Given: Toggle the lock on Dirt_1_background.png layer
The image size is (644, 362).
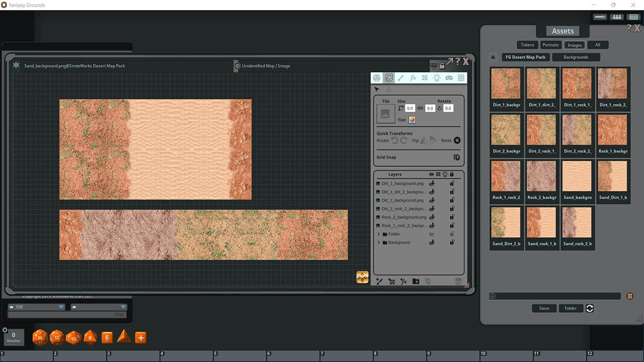Looking at the screenshot, I should (x=452, y=183).
